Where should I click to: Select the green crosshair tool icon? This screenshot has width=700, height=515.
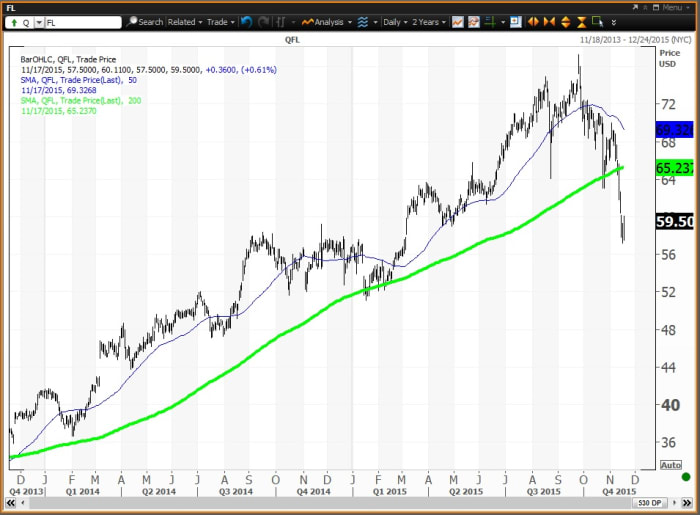tap(490, 22)
